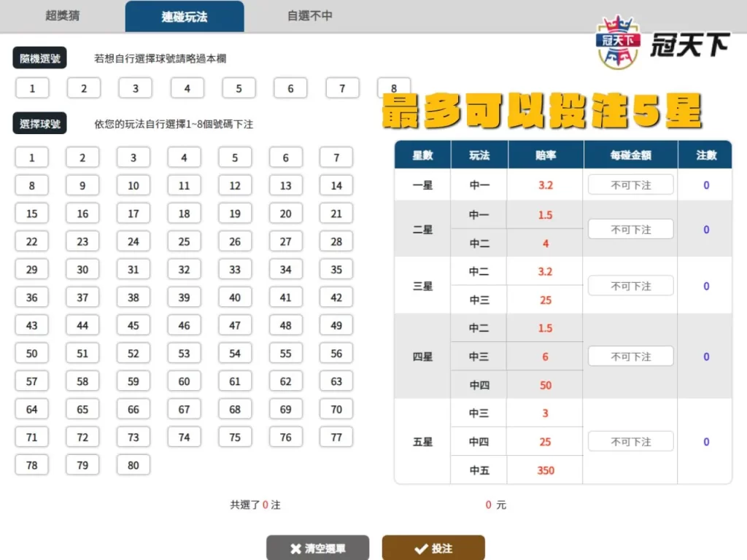
Task: Select ball number 13
Action: coord(285,185)
